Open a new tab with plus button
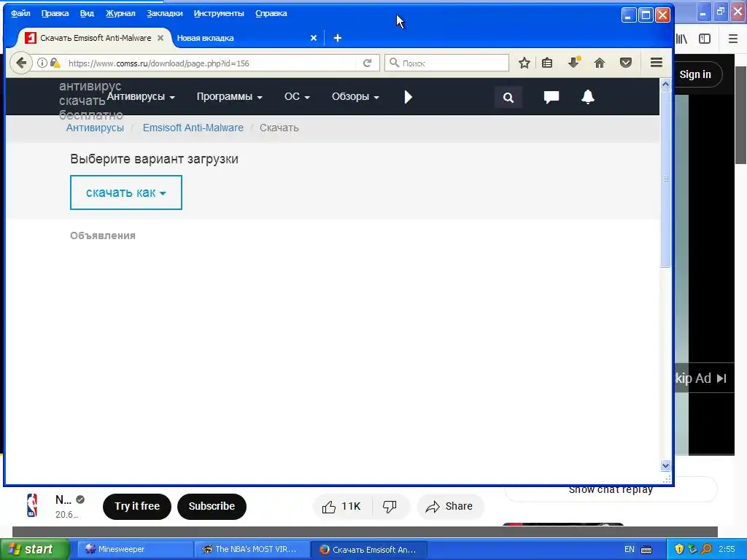The image size is (747, 560). (337, 38)
